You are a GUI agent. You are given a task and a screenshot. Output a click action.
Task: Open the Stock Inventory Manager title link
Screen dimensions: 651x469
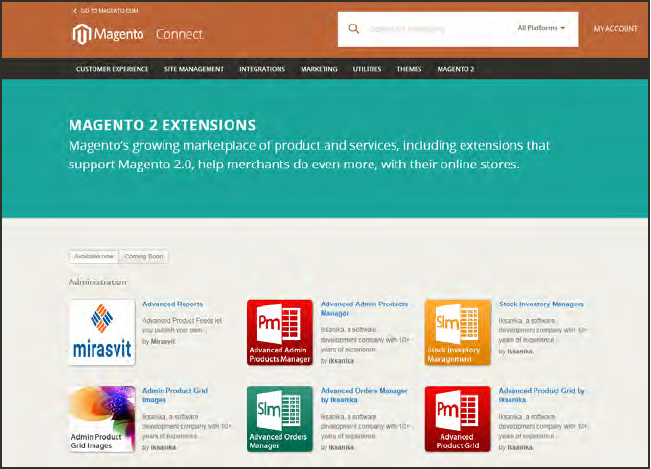541,304
